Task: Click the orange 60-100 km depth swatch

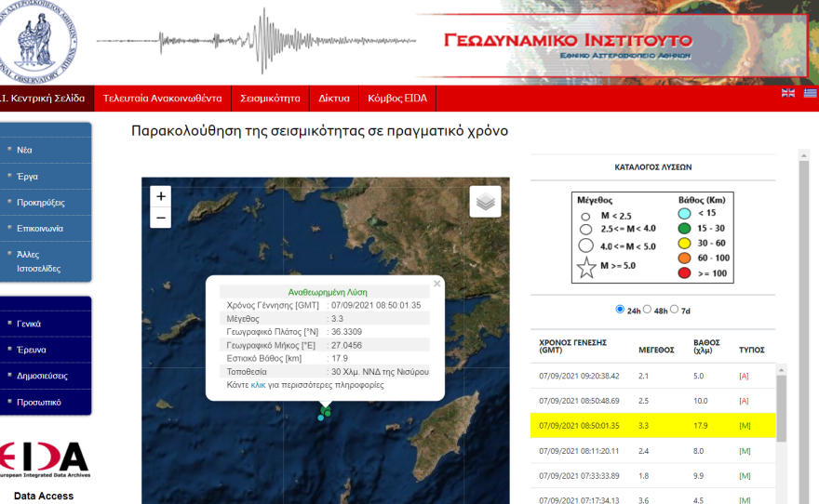Action: coord(684,259)
